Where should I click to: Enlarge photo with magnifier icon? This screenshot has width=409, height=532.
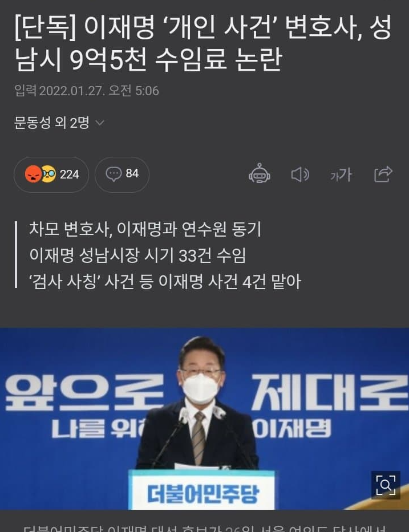point(386,485)
